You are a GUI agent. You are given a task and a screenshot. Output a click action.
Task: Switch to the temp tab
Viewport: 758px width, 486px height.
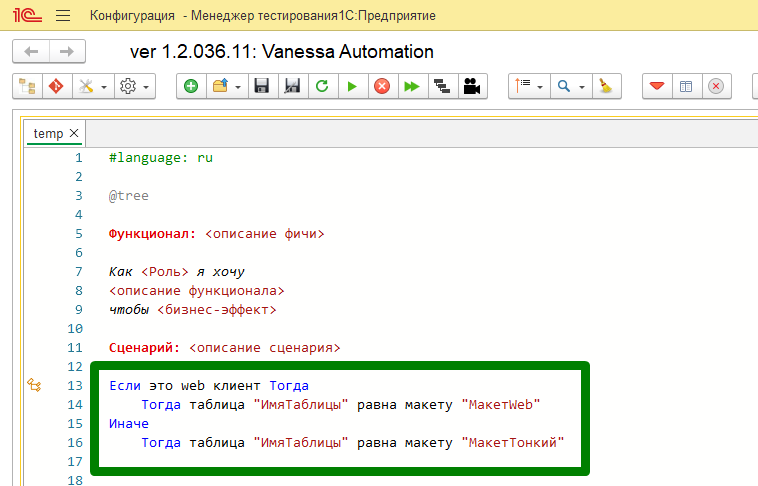click(x=48, y=133)
